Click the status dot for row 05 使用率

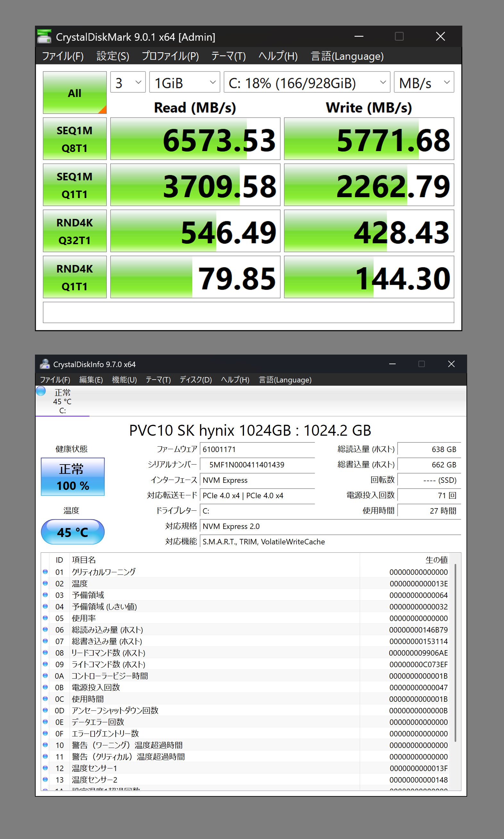[x=45, y=618]
